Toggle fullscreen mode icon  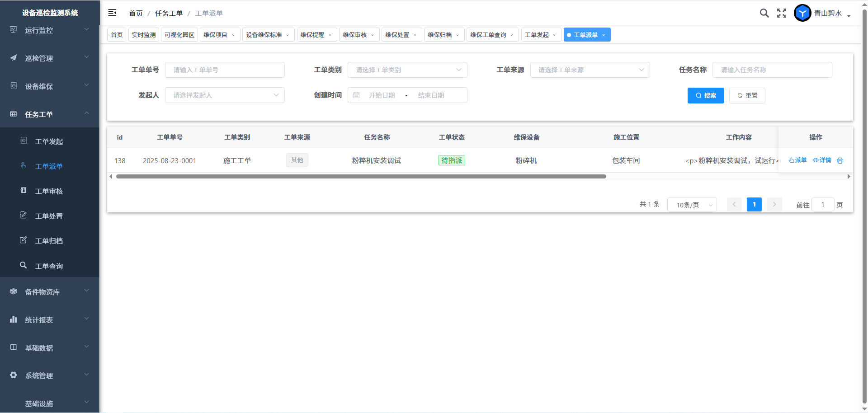click(781, 13)
